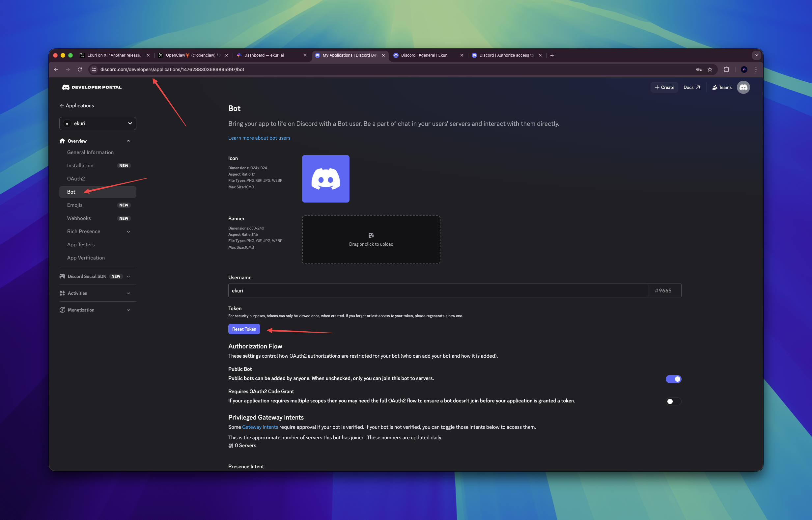Open new browser tab with plus icon
Image resolution: width=812 pixels, height=520 pixels.
coord(552,55)
